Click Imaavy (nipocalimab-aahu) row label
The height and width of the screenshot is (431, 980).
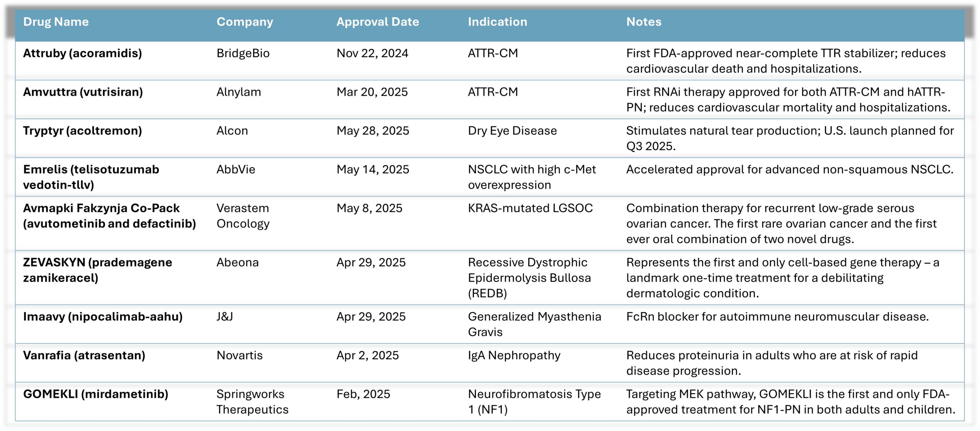[103, 317]
